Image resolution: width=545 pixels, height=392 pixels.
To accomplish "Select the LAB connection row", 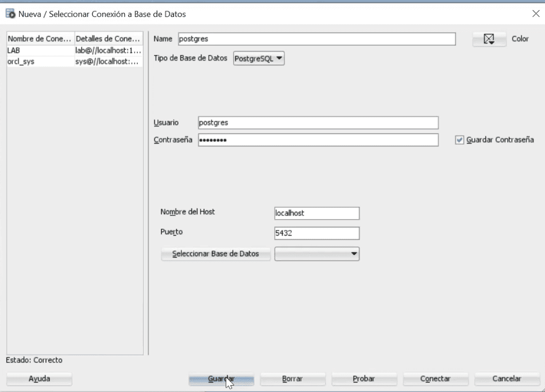I will pyautogui.click(x=75, y=51).
